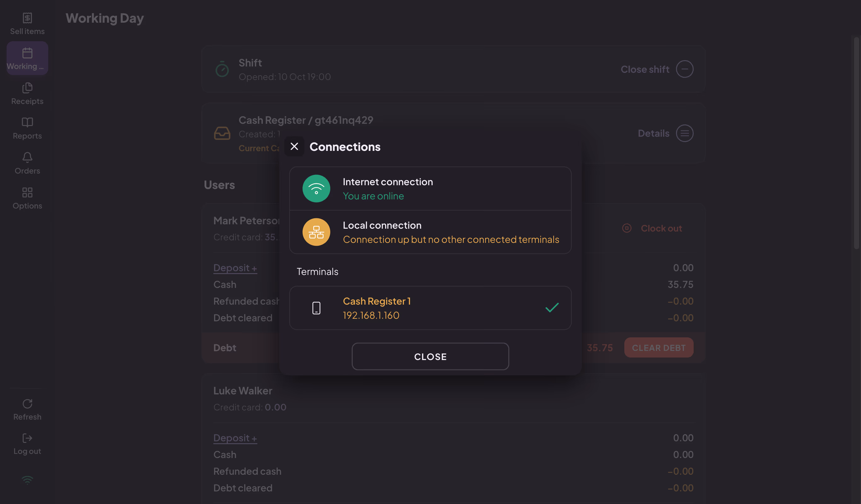
Task: Click the green checkmark on Cash Register 1
Action: (x=552, y=308)
